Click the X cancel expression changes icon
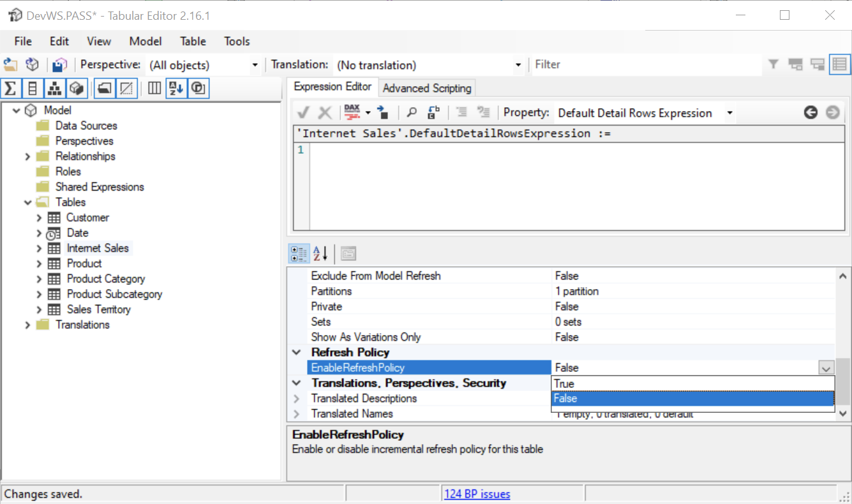The image size is (852, 504). tap(325, 113)
